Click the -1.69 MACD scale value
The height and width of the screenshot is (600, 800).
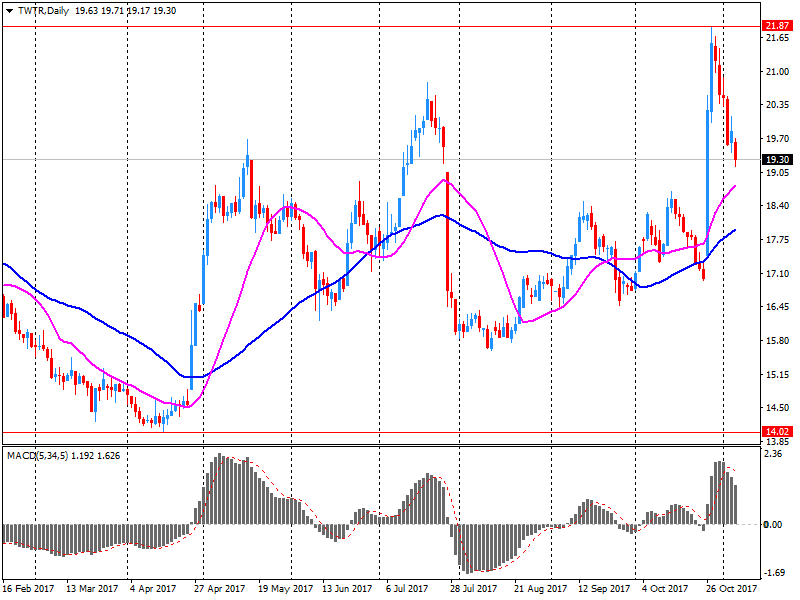pos(774,572)
